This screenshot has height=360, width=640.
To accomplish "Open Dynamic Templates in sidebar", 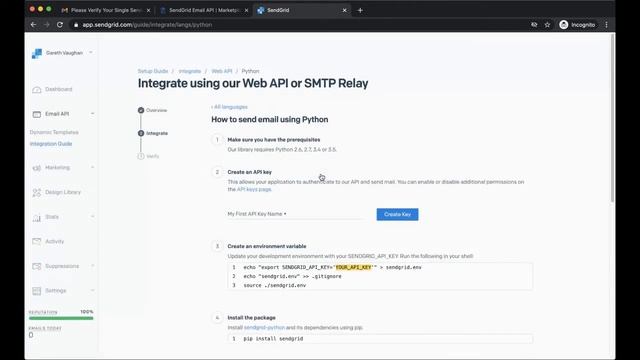I will click(x=54, y=132).
